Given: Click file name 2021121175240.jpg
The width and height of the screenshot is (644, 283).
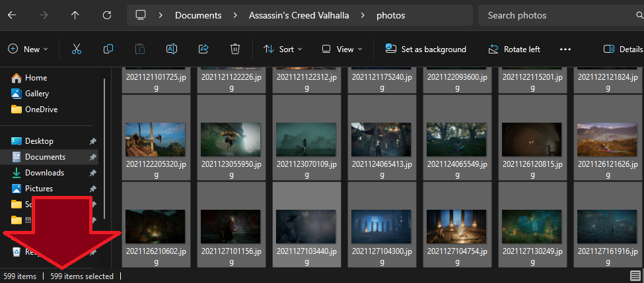Looking at the screenshot, I should (x=382, y=82).
